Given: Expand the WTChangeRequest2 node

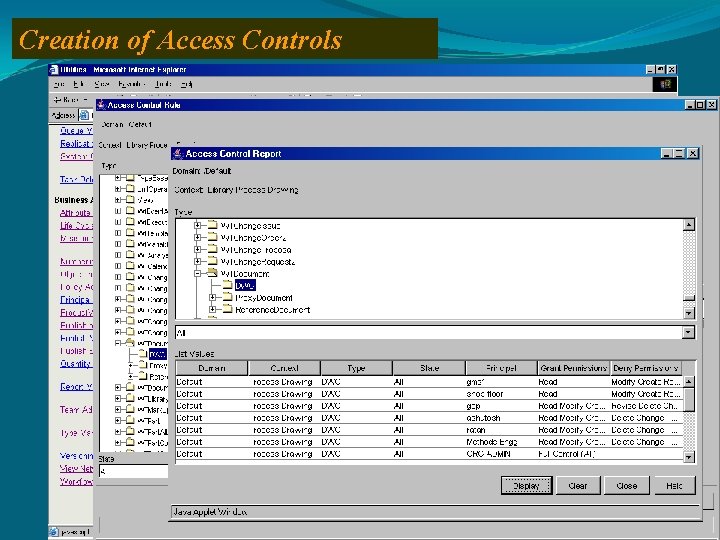Looking at the screenshot, I should click(197, 261).
